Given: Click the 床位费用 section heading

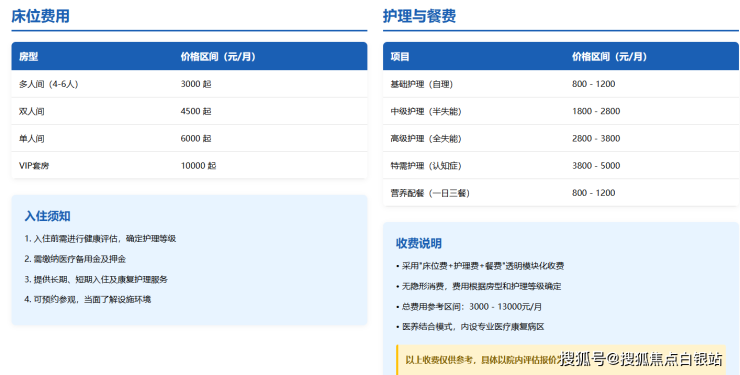Looking at the screenshot, I should (x=41, y=16).
